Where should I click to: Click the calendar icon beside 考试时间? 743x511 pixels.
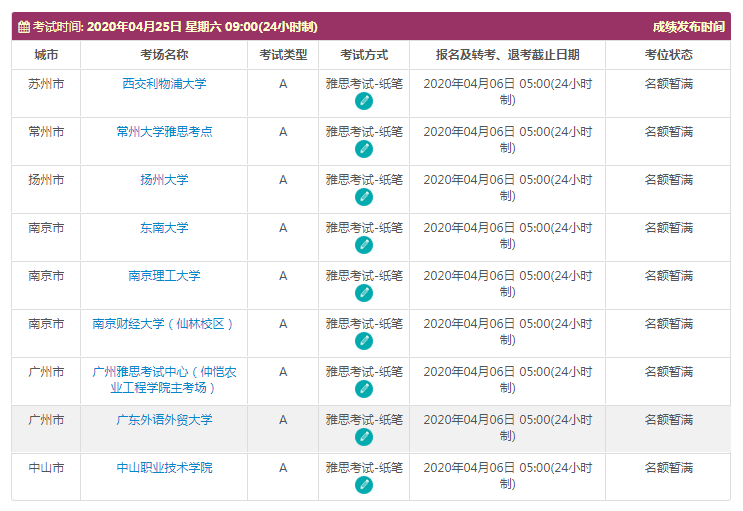coord(24,27)
